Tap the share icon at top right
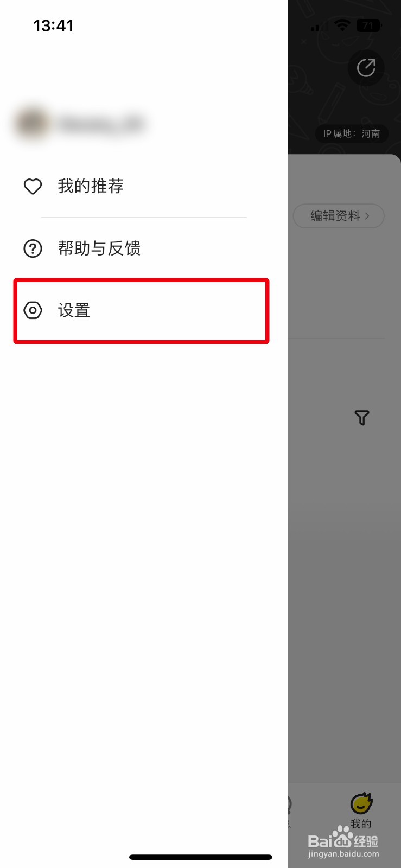 (x=366, y=68)
